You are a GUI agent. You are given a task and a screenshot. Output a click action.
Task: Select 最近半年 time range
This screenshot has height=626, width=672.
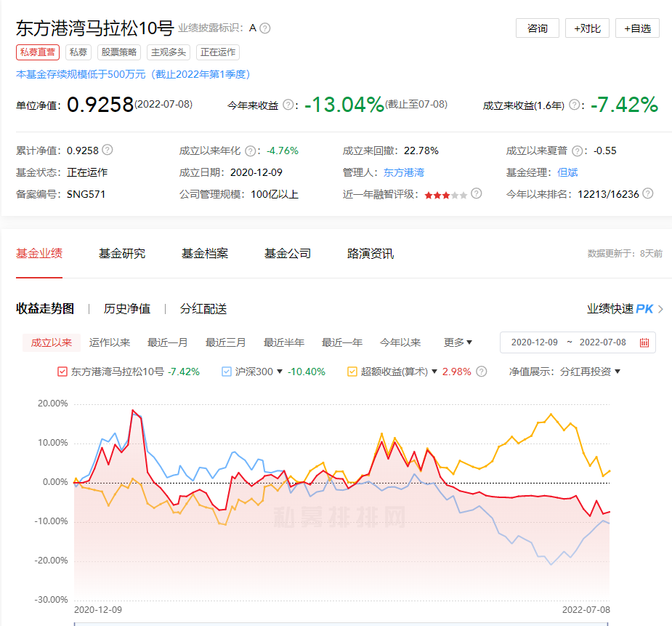point(284,342)
